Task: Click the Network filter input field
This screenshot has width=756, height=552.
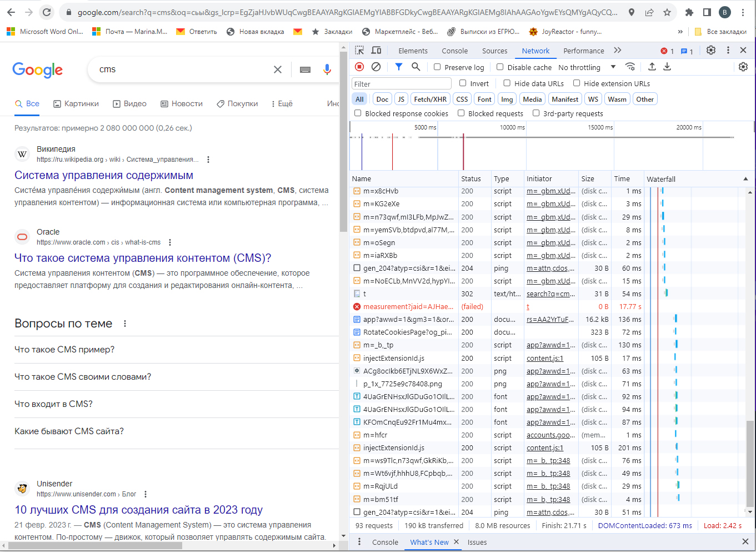Action: coord(402,84)
